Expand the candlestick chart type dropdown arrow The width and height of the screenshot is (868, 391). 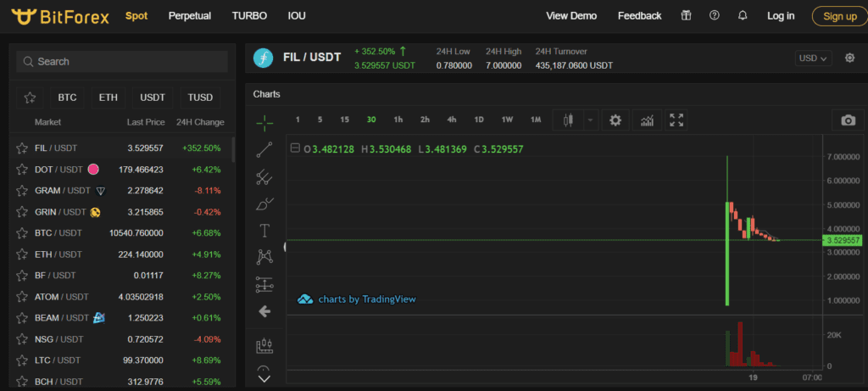coord(590,120)
